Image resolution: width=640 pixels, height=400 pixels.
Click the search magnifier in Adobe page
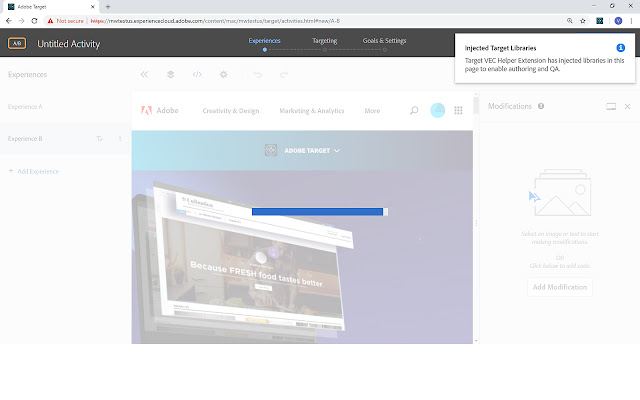point(414,110)
